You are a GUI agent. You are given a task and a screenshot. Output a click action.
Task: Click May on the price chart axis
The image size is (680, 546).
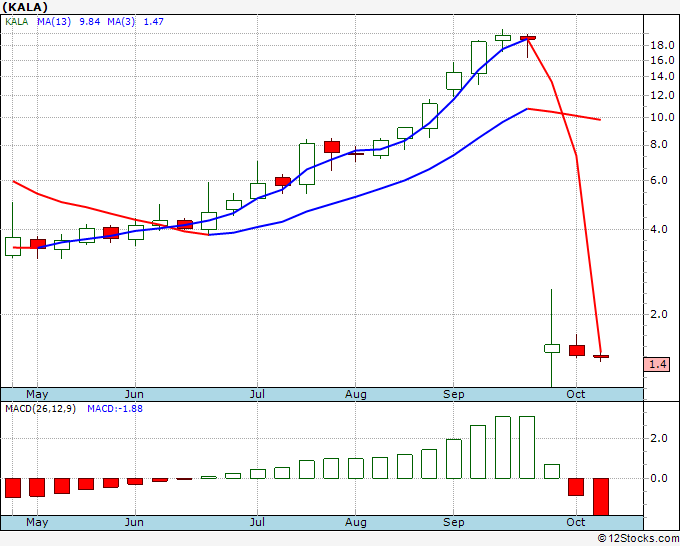click(x=37, y=395)
